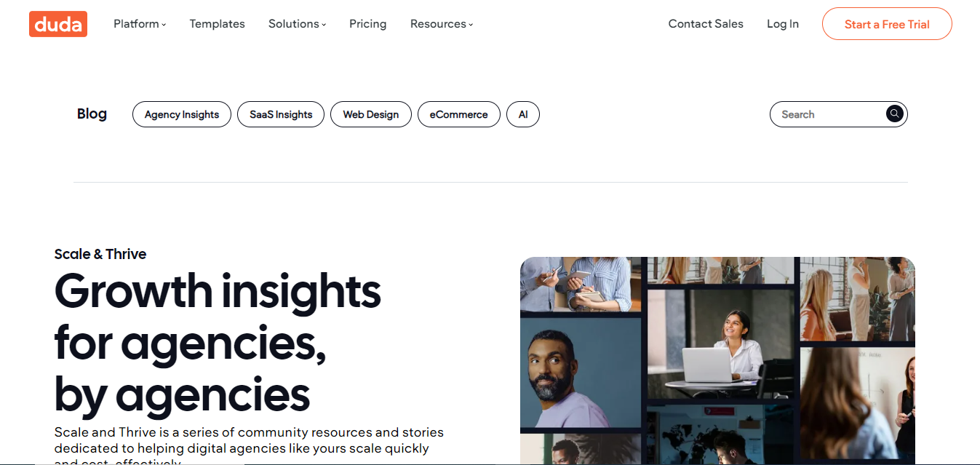Select the Agency Insights category
This screenshot has width=980, height=465.
(x=182, y=114)
